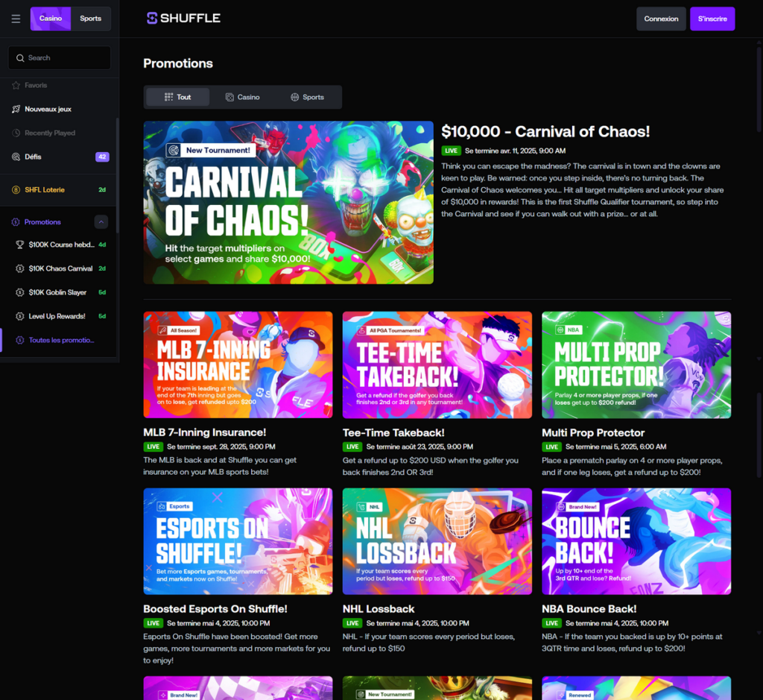Click the 42 badge next to Défis
763x700 pixels.
pos(102,157)
